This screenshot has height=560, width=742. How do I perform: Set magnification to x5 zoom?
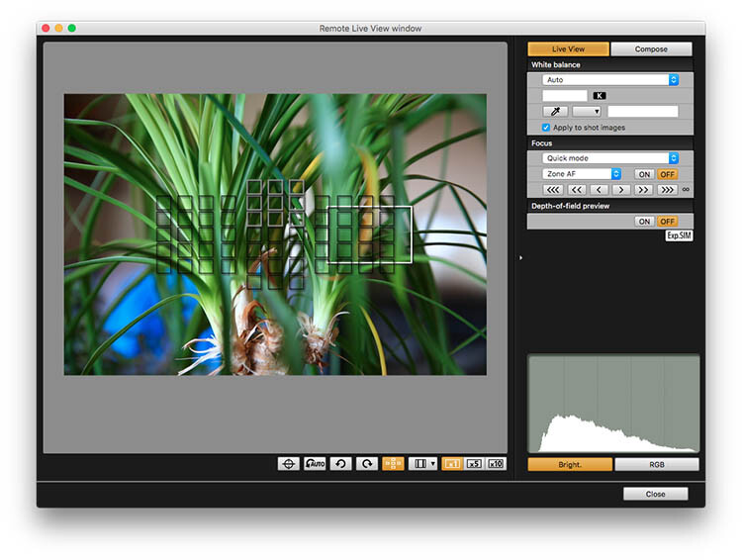474,463
